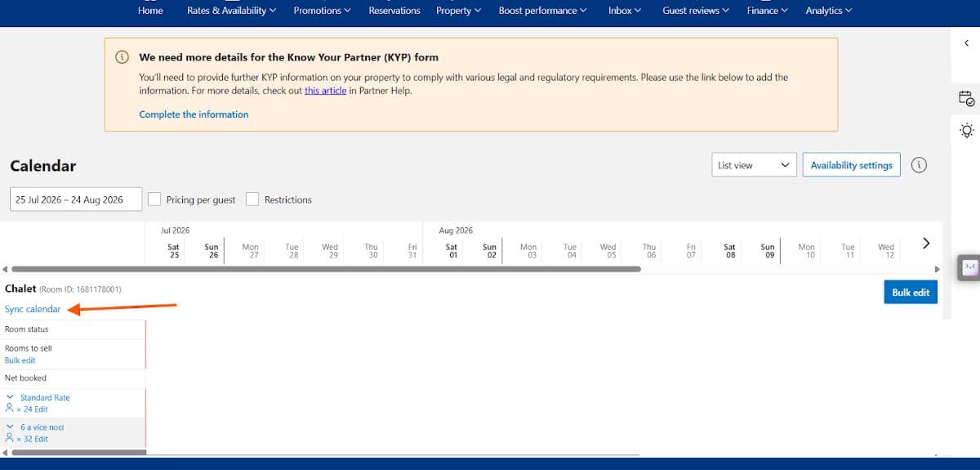Click the Sync calendar link
Viewport: 980px width, 470px height.
coord(33,309)
